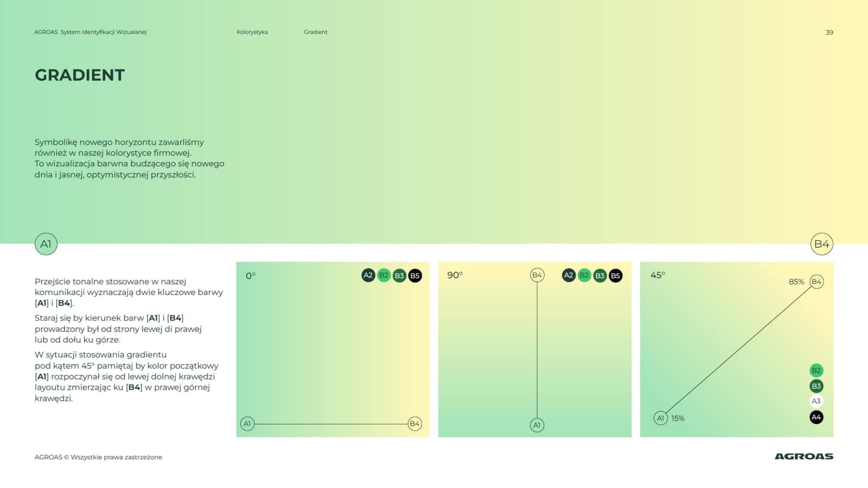Click A1 endpoint in the 45° panel
Viewport: 868px width, 488px height.
661,418
